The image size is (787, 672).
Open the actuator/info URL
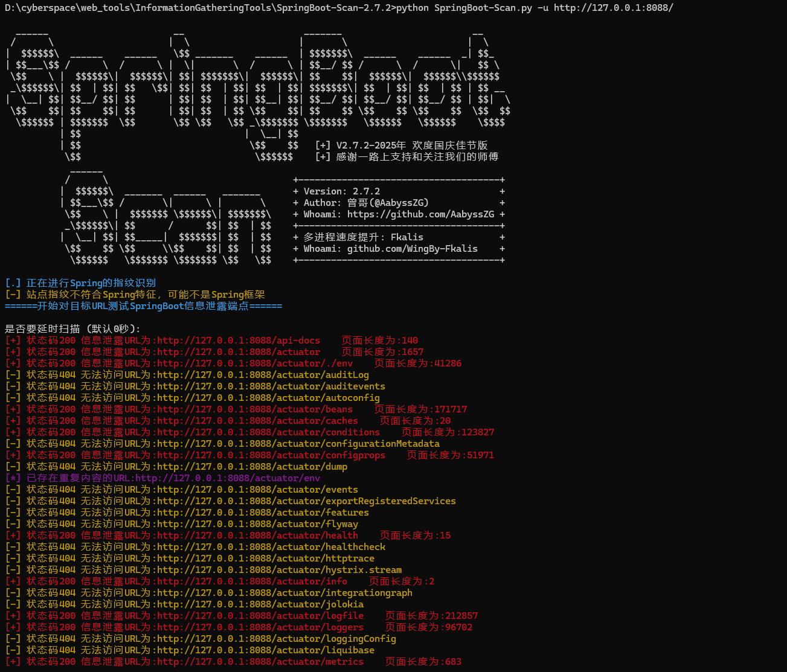pyautogui.click(x=252, y=581)
